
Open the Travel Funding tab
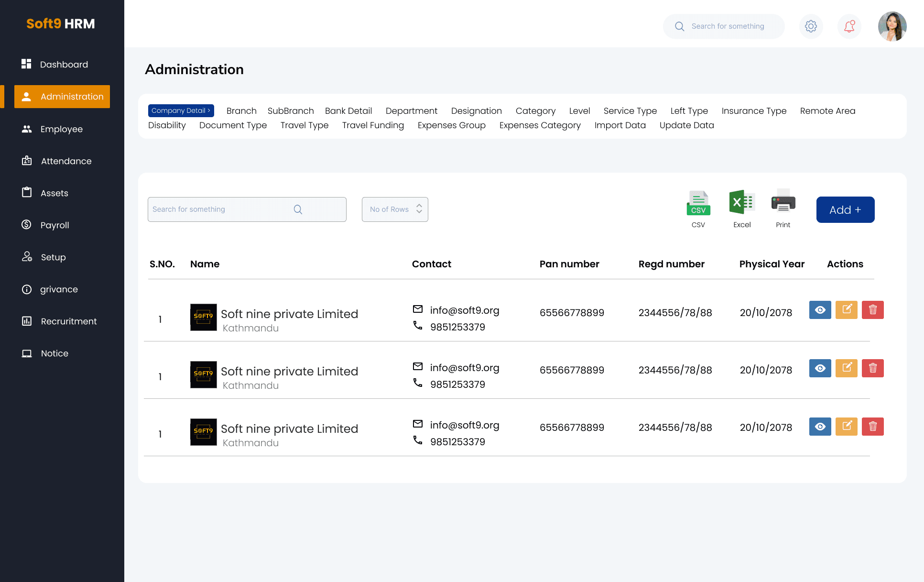(x=373, y=125)
